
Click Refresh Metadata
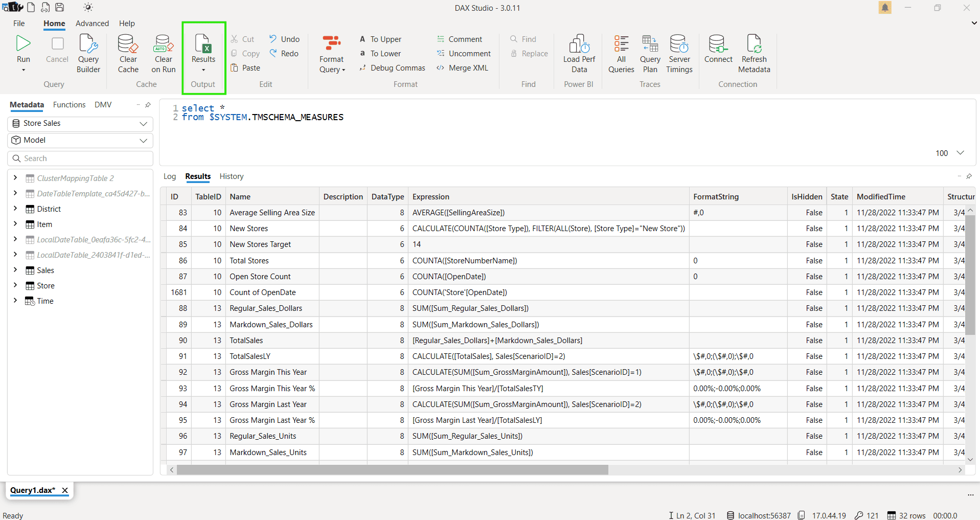tap(754, 54)
